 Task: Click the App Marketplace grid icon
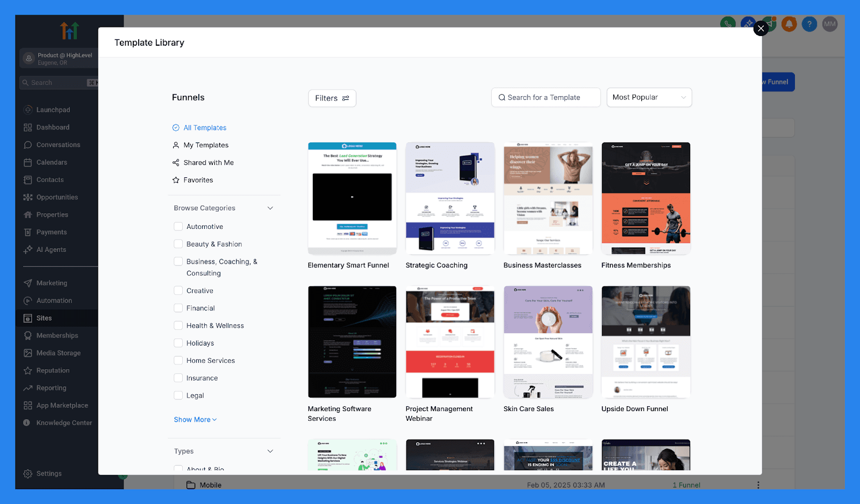point(28,405)
